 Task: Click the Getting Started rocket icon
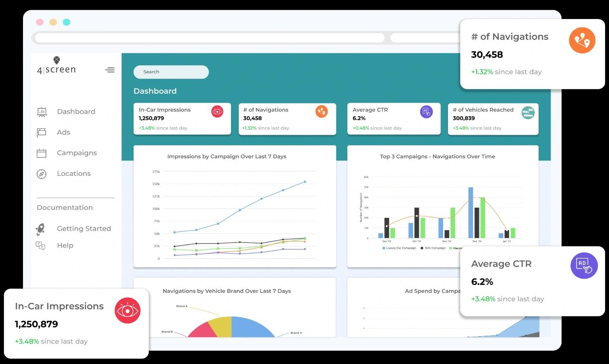point(40,229)
